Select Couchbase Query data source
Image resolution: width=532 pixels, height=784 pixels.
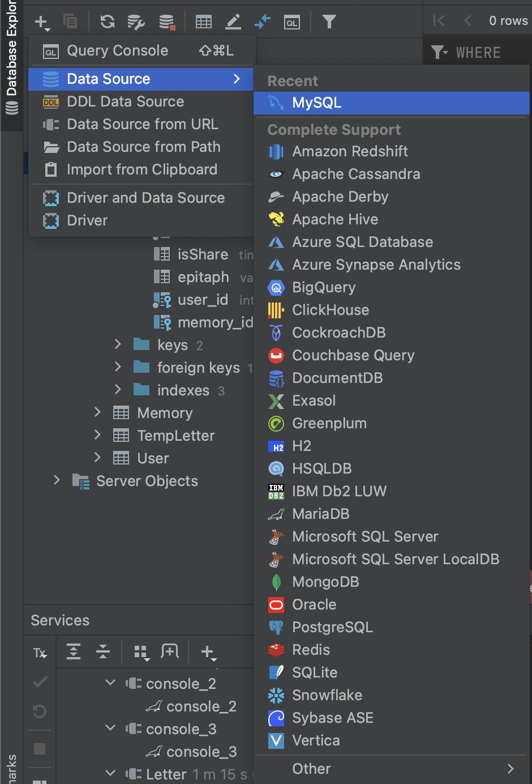pos(392,355)
